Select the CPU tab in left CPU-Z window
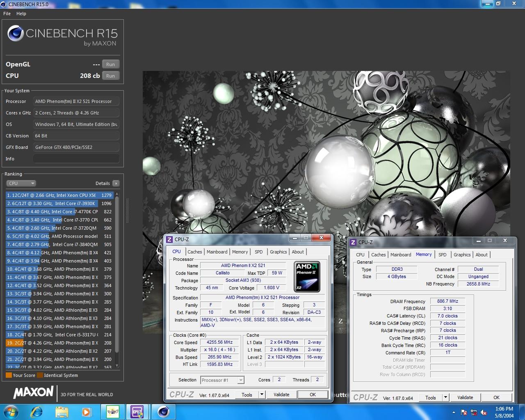Screen dimensions: 525x420 click(x=177, y=251)
